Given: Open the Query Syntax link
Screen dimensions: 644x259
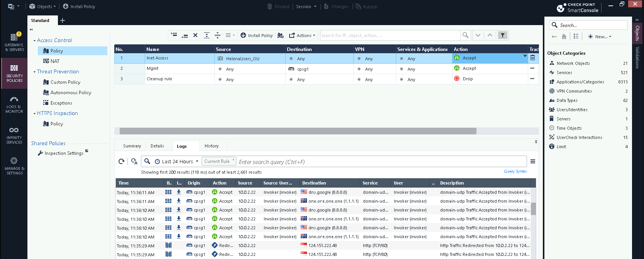Looking at the screenshot, I should coord(515,171).
